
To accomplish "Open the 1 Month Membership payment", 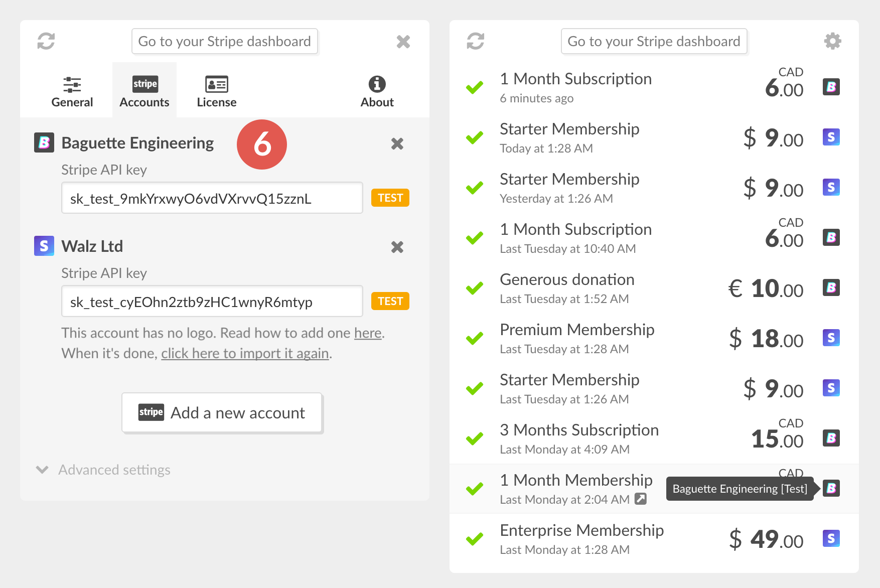I will point(654,489).
